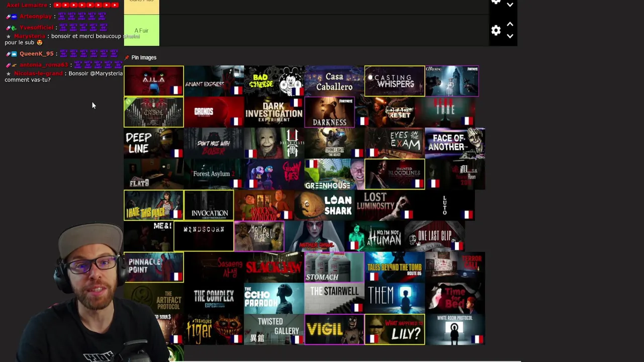This screenshot has height=362, width=644.
Task: Select the Flat9 thumbnail
Action: [x=153, y=174]
